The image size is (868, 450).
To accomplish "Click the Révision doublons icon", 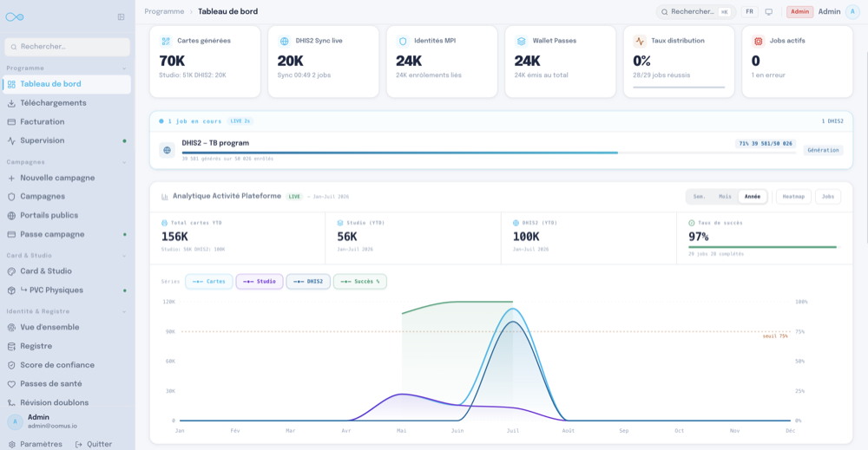I will coord(11,402).
